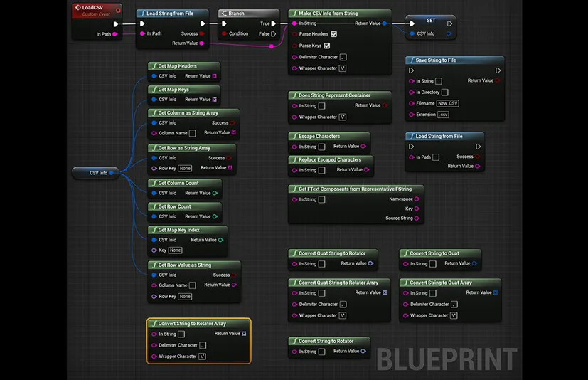The width and height of the screenshot is (588, 380).
Task: Click Column Name field on Get Row Value as String
Action: (193, 285)
